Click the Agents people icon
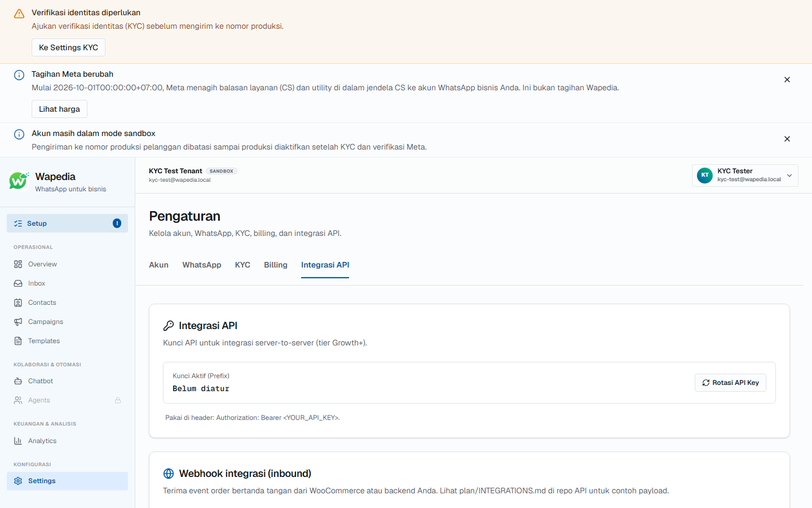The height and width of the screenshot is (508, 812). tap(18, 400)
